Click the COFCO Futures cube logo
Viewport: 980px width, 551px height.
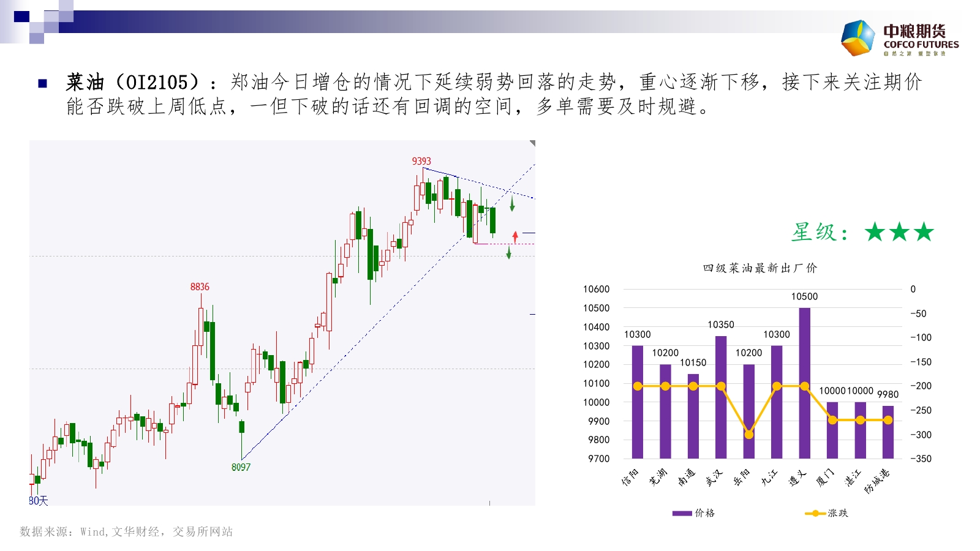tap(858, 38)
